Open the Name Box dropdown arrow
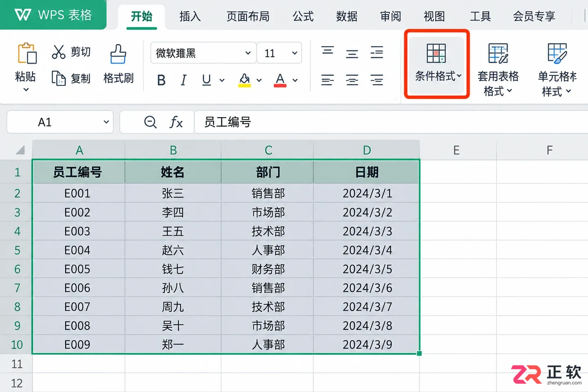The width and height of the screenshot is (588, 392). tap(106, 122)
